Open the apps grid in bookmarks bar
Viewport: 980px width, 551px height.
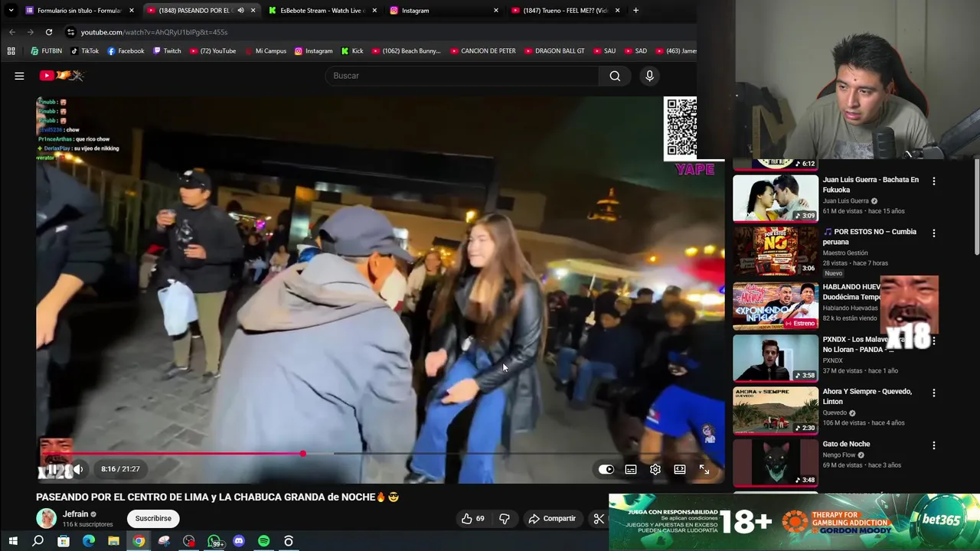pos(11,51)
